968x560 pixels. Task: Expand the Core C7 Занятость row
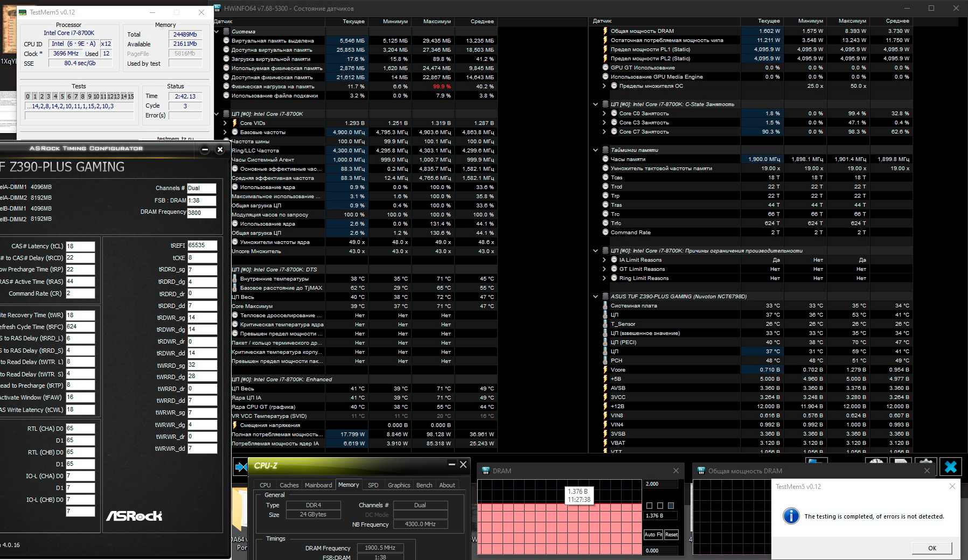[604, 131]
